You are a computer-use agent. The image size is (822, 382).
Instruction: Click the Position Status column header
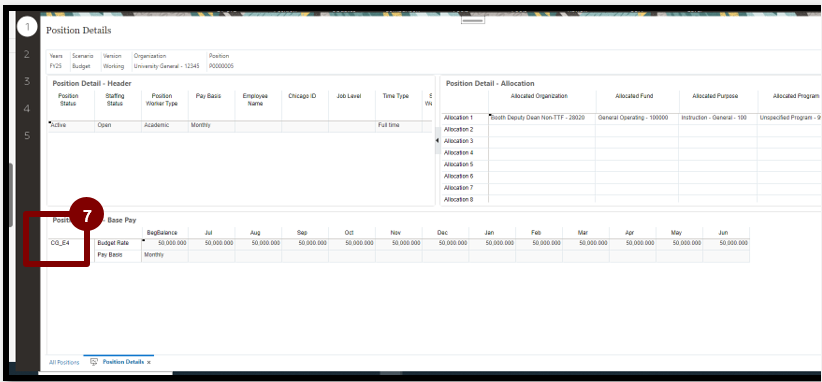point(68,100)
